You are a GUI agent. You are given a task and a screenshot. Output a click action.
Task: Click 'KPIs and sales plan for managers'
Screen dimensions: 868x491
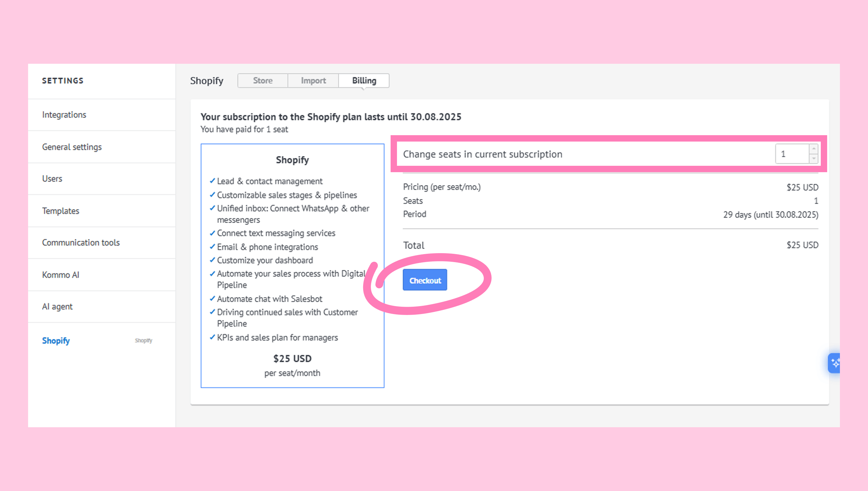[x=277, y=338]
